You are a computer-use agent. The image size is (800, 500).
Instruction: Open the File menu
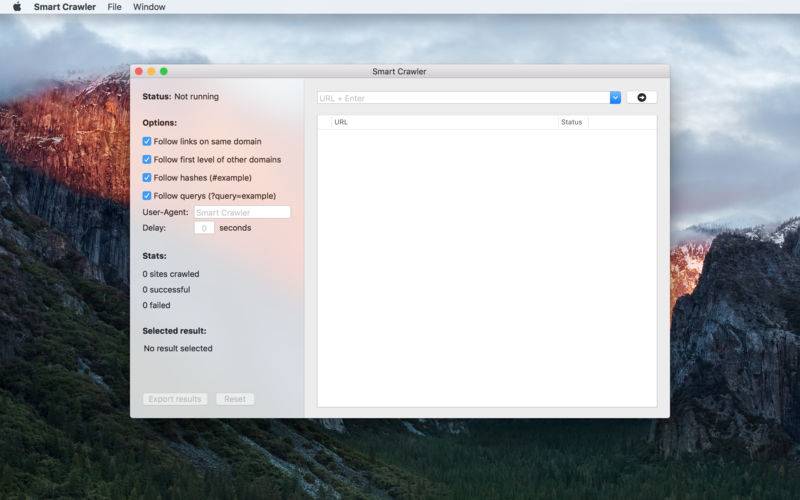coord(114,7)
